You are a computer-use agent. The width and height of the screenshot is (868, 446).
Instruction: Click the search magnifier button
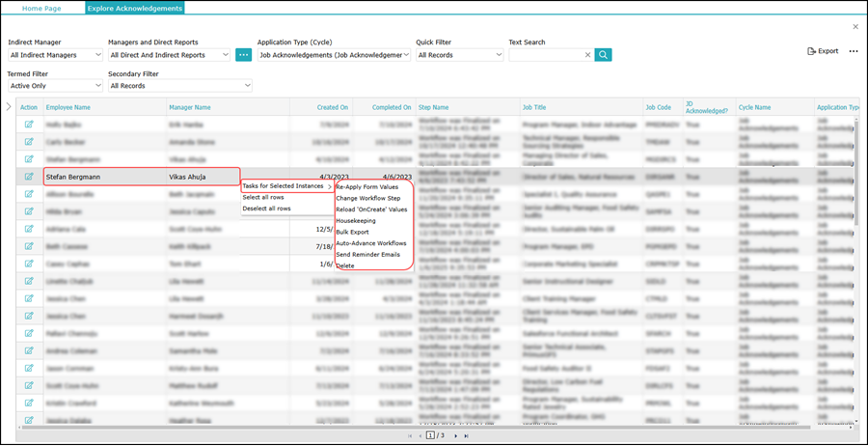pos(604,55)
